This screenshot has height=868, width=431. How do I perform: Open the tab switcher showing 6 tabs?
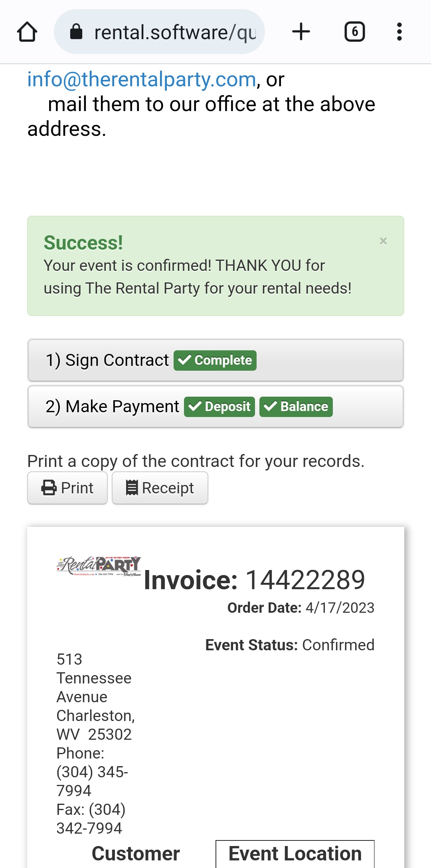[x=354, y=32]
